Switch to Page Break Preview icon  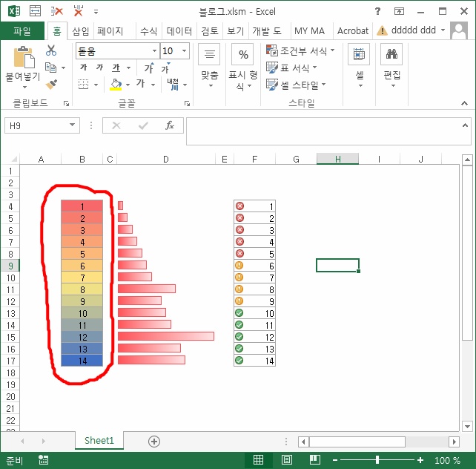[x=315, y=460]
